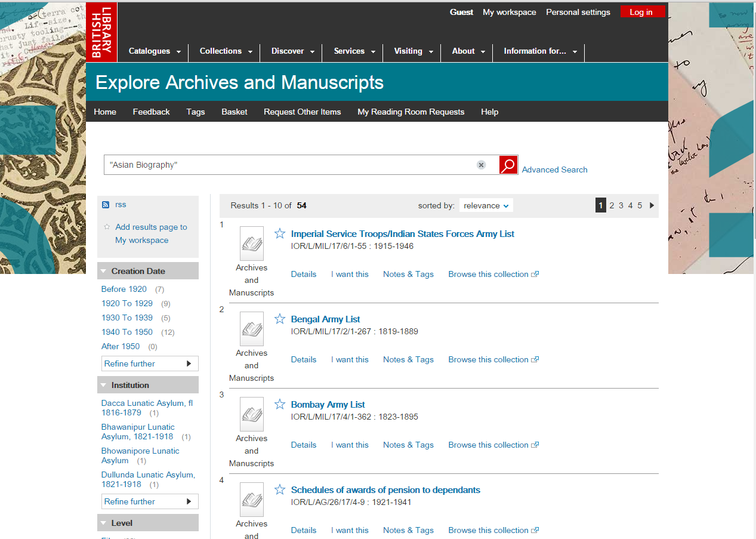756x539 pixels.
Task: Click the British Library logo
Action: tap(101, 32)
